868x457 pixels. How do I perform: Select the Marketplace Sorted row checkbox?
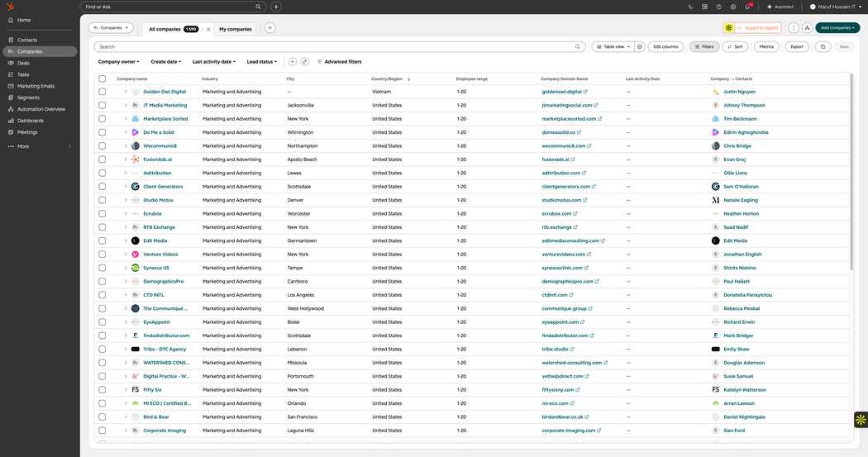tap(103, 119)
